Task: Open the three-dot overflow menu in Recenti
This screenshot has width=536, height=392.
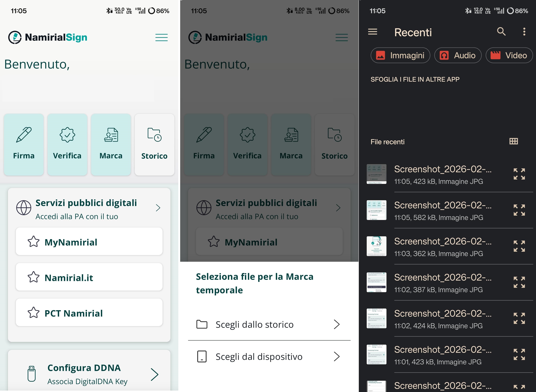Action: coord(524,32)
